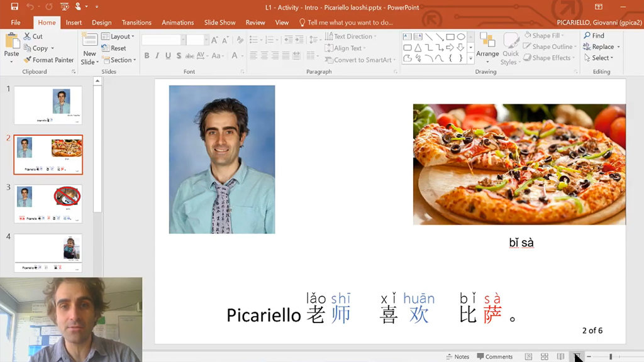The height and width of the screenshot is (362, 644).
Task: Switch to Slide Sorter view
Action: (x=545, y=356)
